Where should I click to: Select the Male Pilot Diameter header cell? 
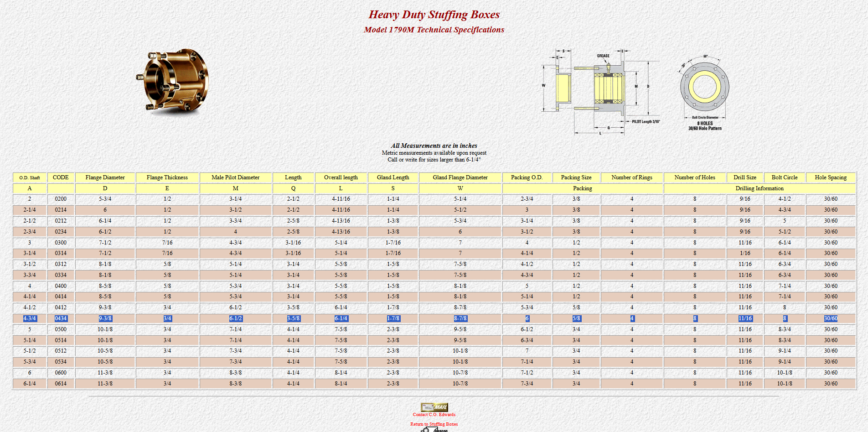[236, 177]
